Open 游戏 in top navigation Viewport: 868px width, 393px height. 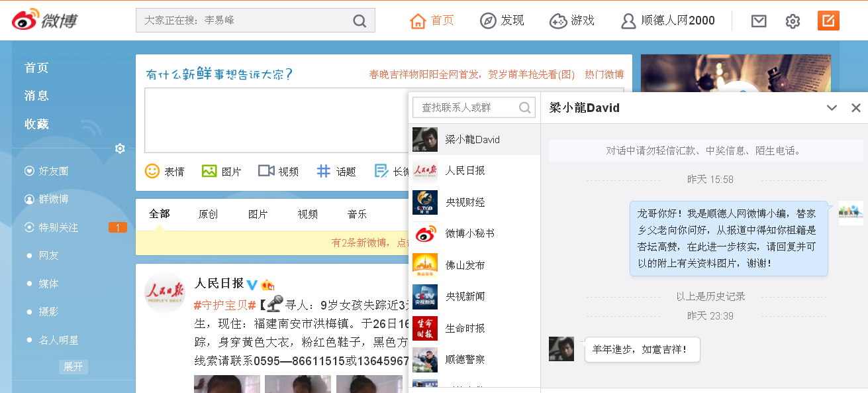[x=572, y=21]
